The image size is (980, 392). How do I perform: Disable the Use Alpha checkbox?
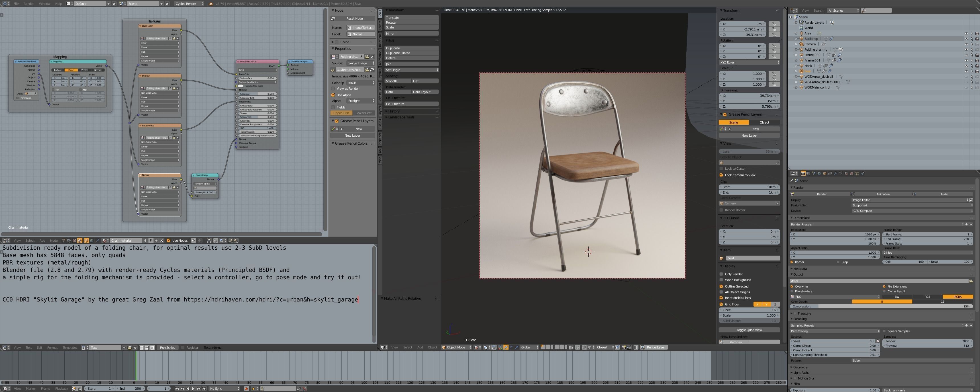click(333, 95)
